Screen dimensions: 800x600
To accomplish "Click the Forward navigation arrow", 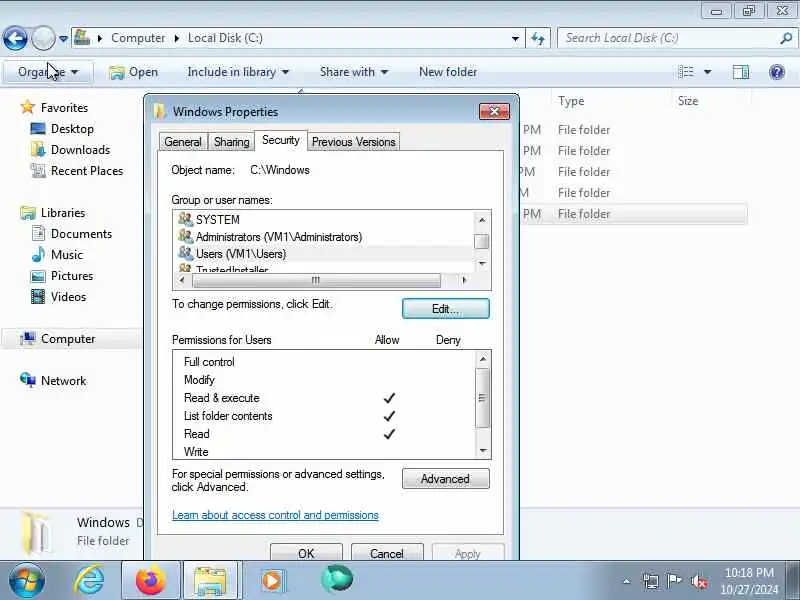I will 43,38.
